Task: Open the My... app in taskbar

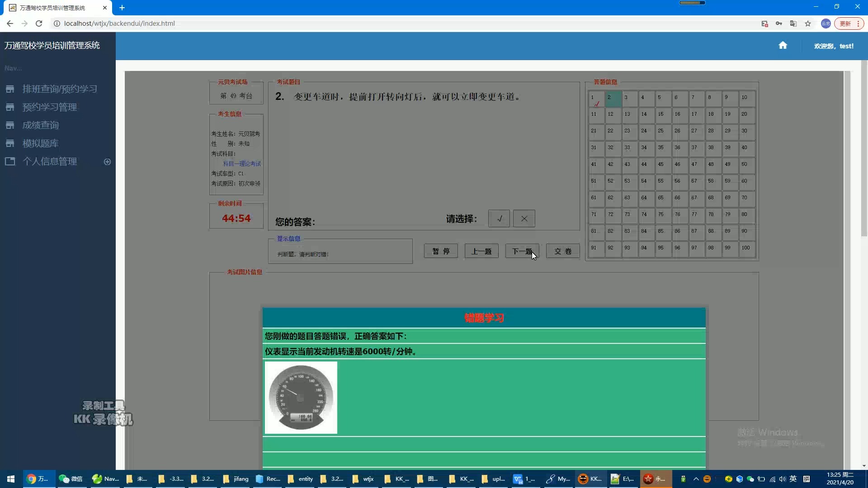Action: pos(558,479)
